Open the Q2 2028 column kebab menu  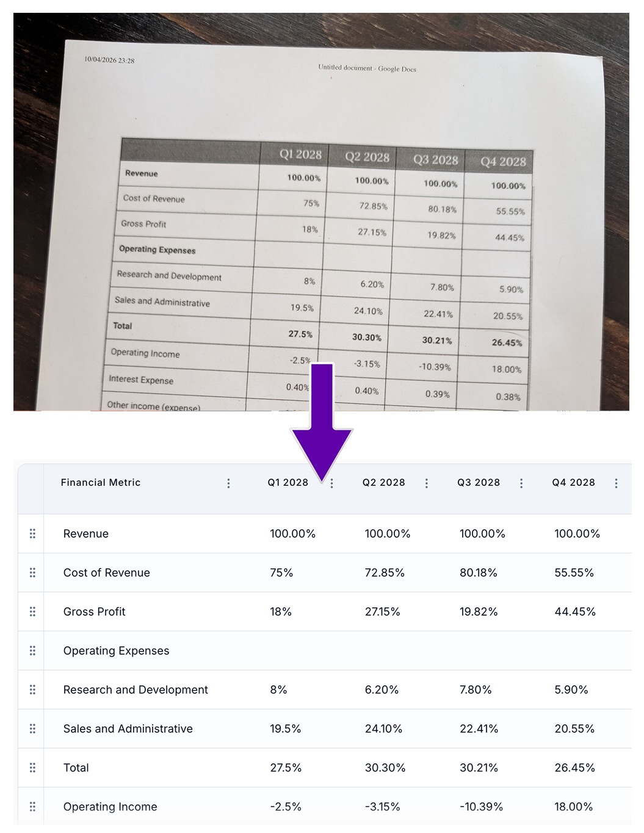click(x=426, y=483)
